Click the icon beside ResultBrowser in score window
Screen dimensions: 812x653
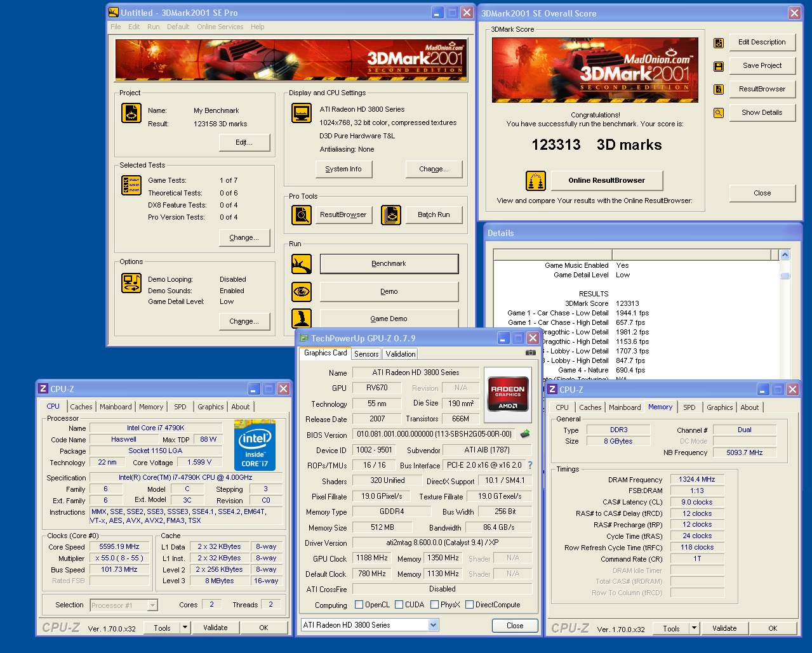click(719, 89)
